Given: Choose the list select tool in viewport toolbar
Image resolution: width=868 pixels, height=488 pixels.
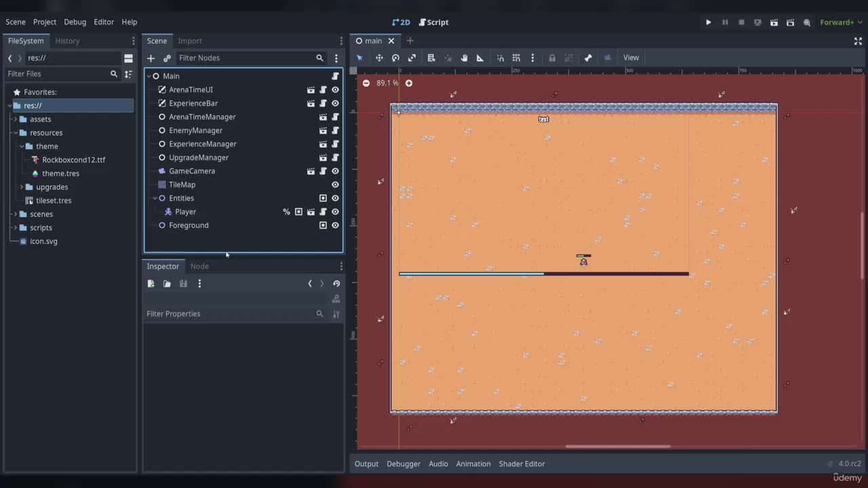Looking at the screenshot, I should 431,58.
